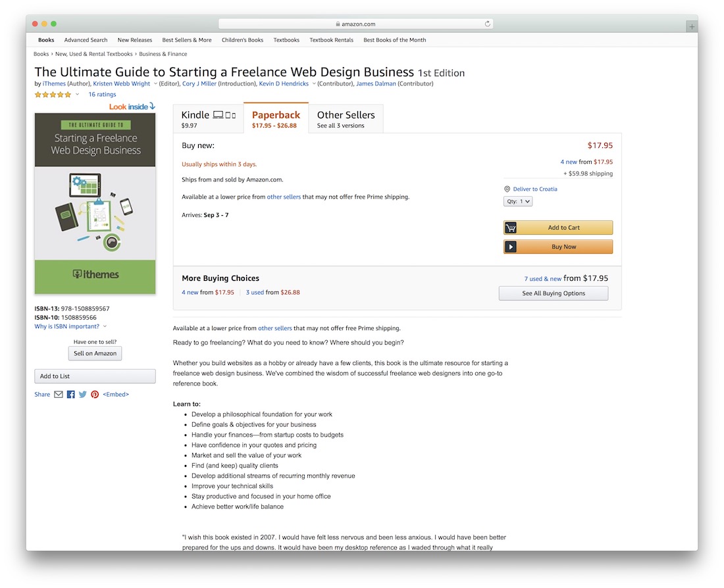
Task: Click the play icon on Buy Now
Action: pos(511,247)
